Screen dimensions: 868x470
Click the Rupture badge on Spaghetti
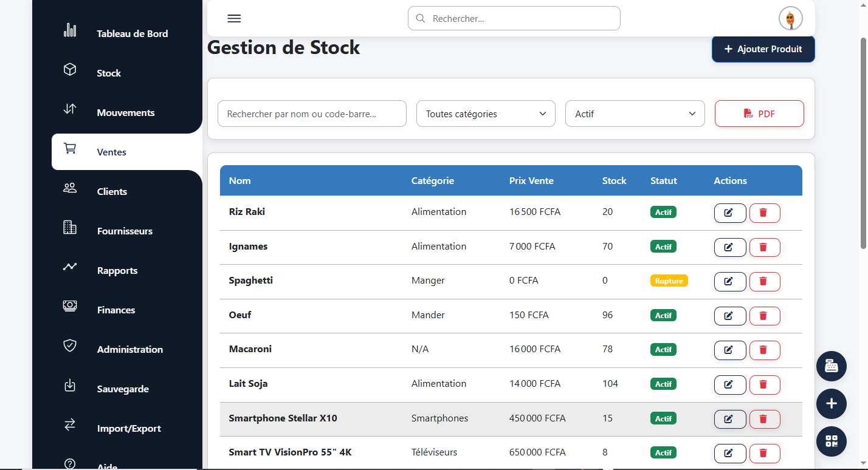point(669,281)
